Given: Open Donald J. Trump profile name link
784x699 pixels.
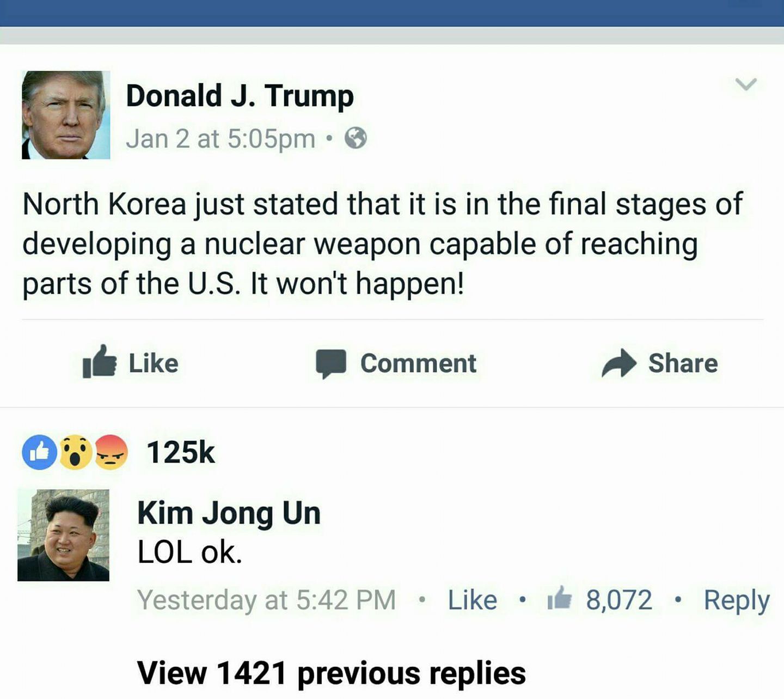Looking at the screenshot, I should click(240, 96).
